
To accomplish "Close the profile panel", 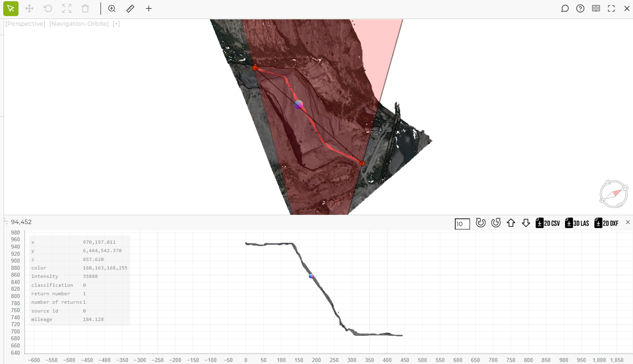I will 628,222.
